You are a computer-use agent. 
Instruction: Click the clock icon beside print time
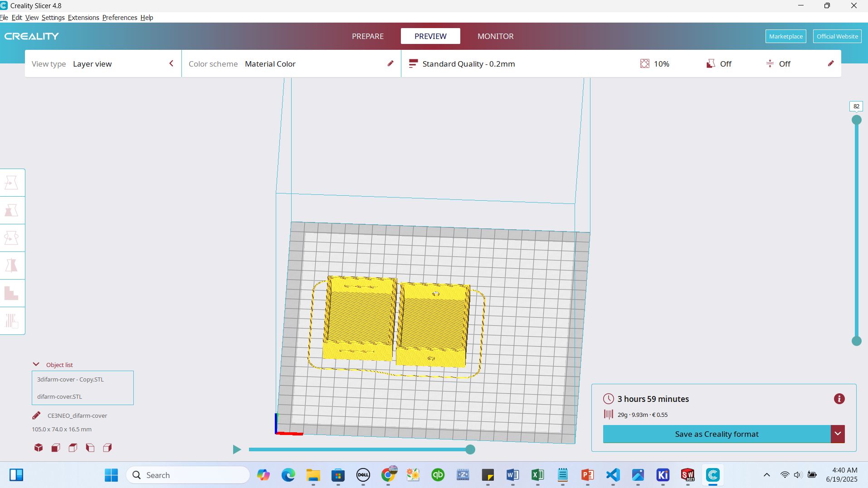[608, 399]
